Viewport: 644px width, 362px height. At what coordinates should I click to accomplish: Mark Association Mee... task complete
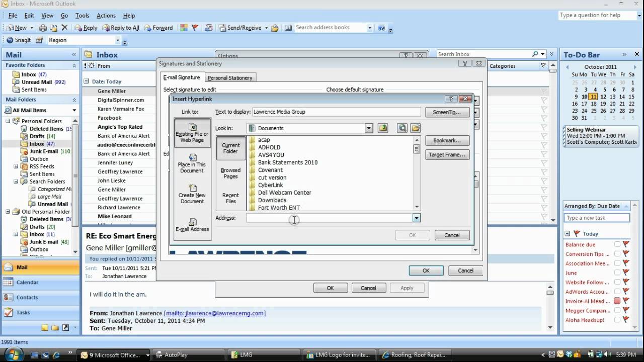(x=617, y=263)
